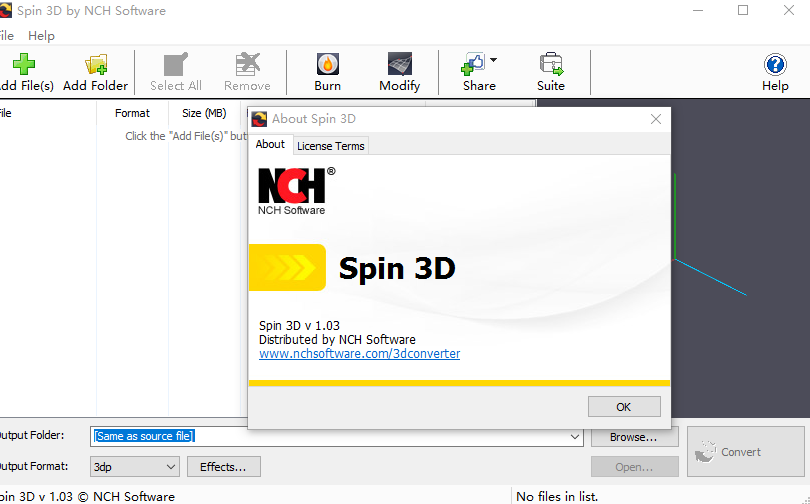The image size is (810, 504).
Task: Confirm the About dialog with OK
Action: tap(624, 407)
